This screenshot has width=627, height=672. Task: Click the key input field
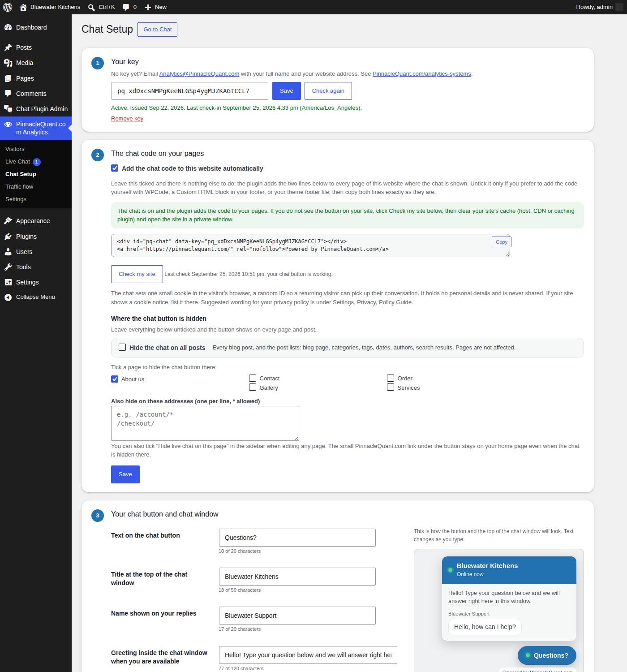(x=190, y=91)
